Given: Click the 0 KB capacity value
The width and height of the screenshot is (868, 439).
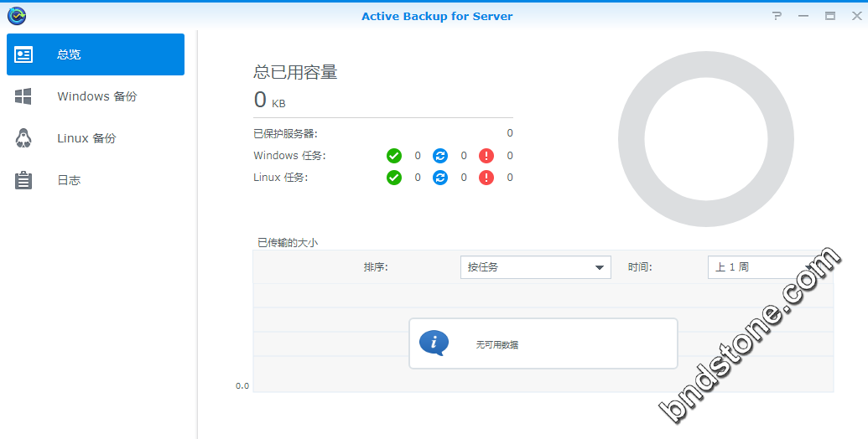Looking at the screenshot, I should 269,100.
